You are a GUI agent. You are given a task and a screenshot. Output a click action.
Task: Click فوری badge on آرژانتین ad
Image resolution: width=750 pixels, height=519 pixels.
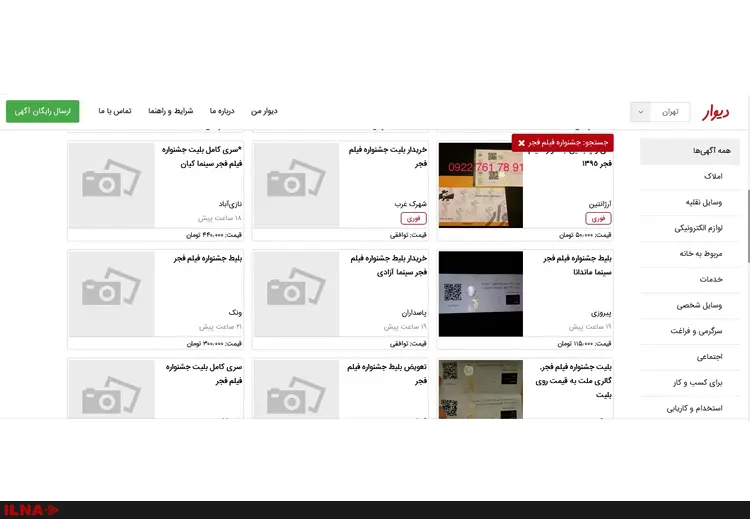point(598,218)
